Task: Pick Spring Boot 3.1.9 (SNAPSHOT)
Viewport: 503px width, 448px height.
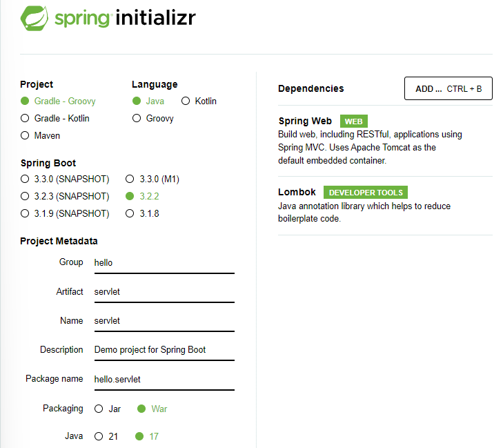Action: click(65, 214)
